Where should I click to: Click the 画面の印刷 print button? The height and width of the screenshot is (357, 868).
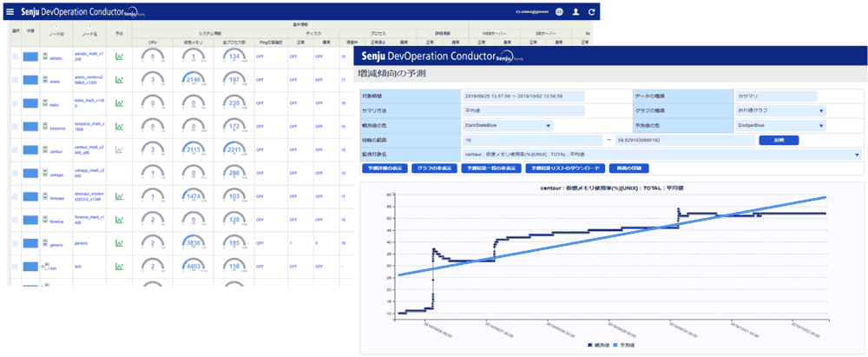628,168
